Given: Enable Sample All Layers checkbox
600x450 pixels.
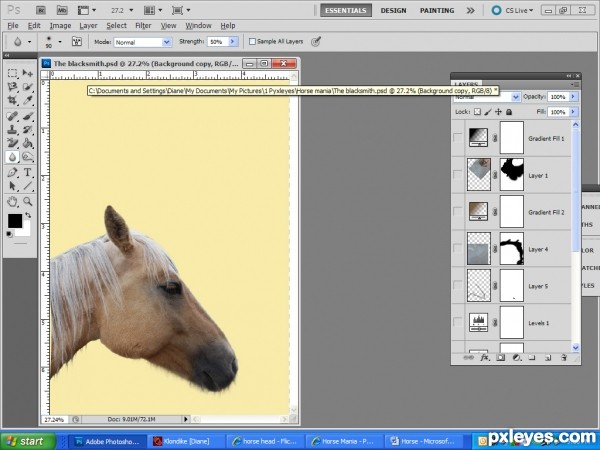Looking at the screenshot, I should (252, 41).
